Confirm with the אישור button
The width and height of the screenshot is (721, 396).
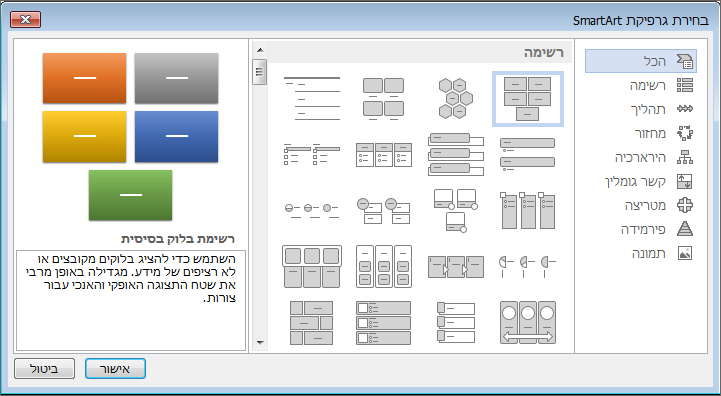[x=115, y=369]
